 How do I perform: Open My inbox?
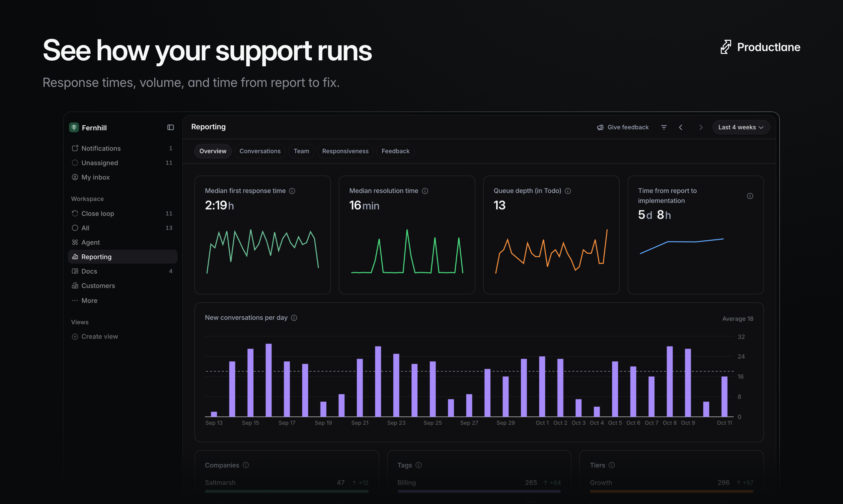pyautogui.click(x=123, y=177)
